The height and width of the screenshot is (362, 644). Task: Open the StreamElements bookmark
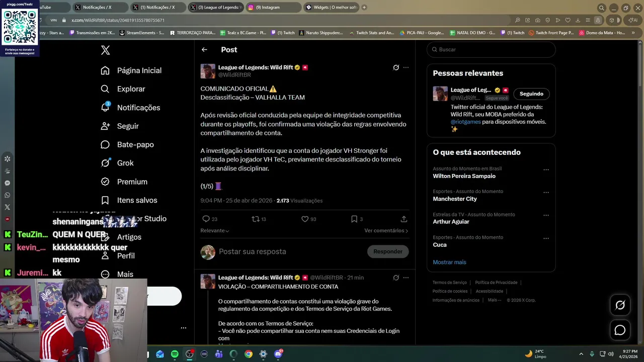pyautogui.click(x=142, y=33)
